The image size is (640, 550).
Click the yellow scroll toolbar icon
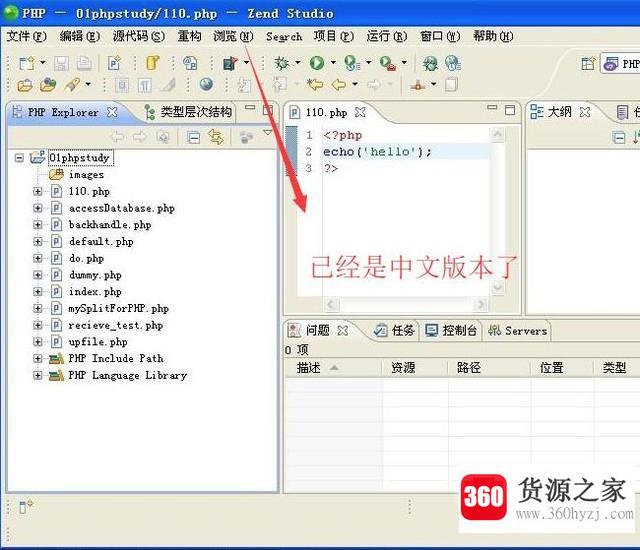(152, 63)
